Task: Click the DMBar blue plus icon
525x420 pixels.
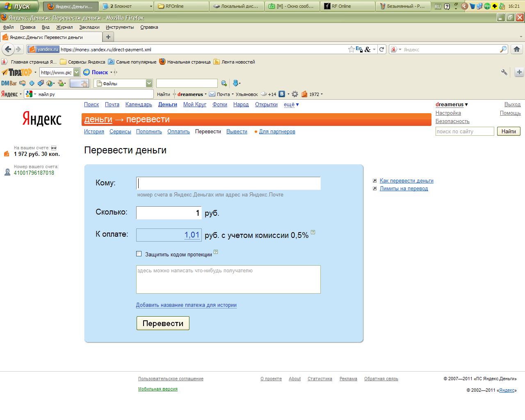Action: click(32, 83)
